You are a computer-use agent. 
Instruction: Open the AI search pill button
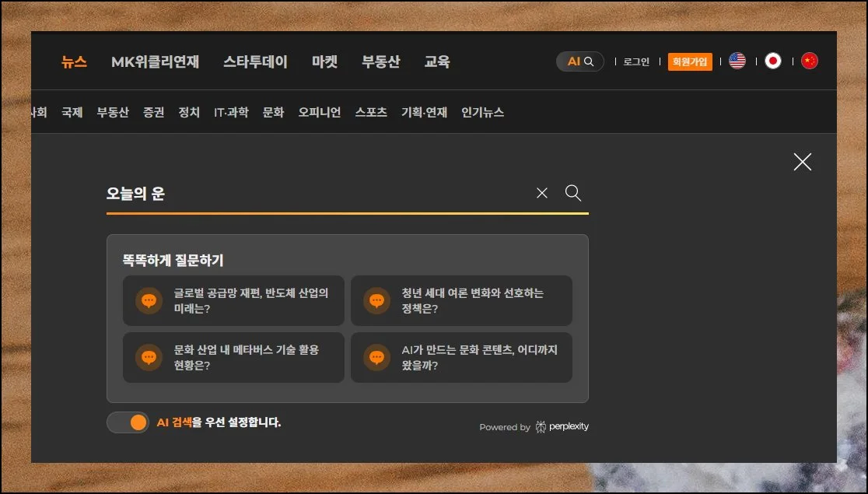pos(580,61)
